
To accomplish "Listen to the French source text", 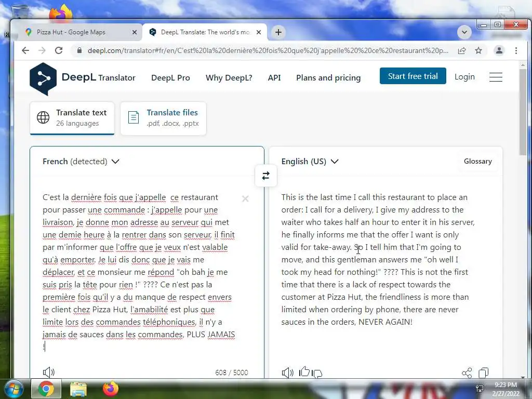I will point(48,372).
